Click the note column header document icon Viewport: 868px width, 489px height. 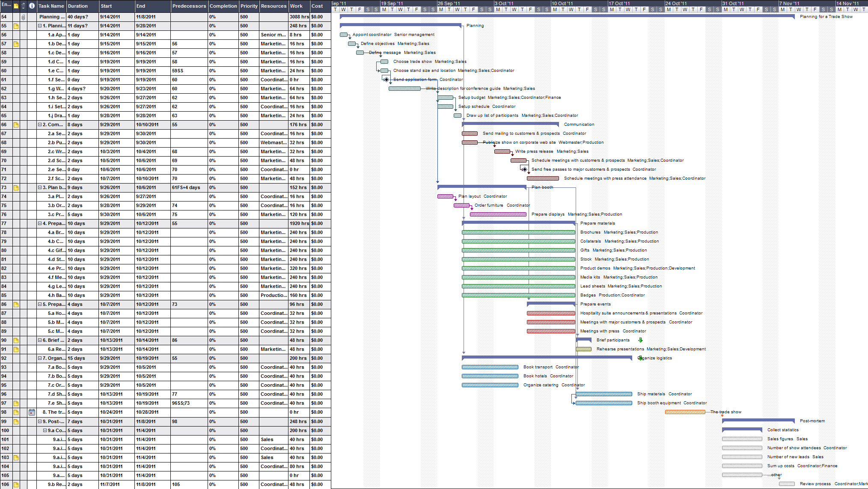click(x=15, y=6)
